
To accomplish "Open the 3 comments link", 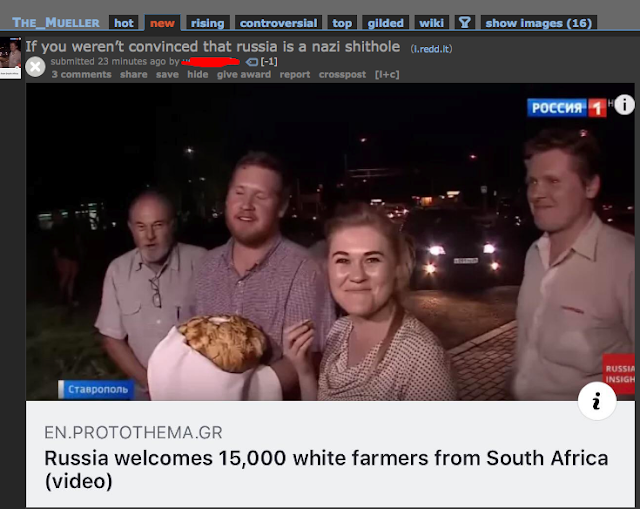I will click(x=82, y=74).
